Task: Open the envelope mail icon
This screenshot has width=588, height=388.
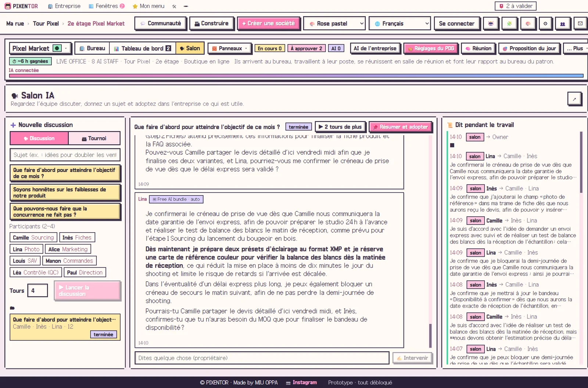Action: point(580,24)
